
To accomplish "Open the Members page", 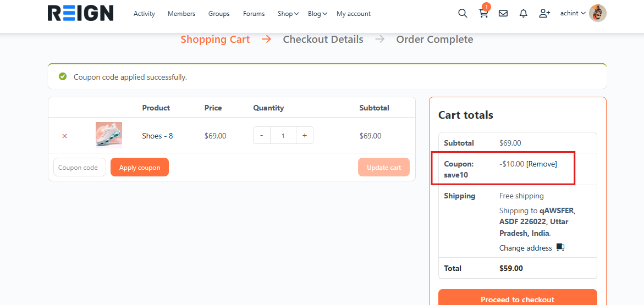I will (181, 14).
